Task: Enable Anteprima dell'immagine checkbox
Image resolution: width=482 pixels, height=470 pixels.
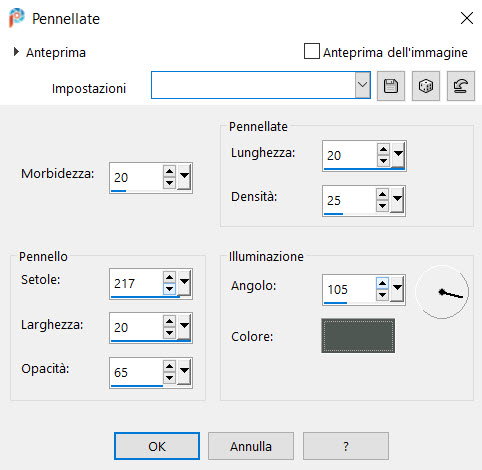Action: click(x=312, y=51)
